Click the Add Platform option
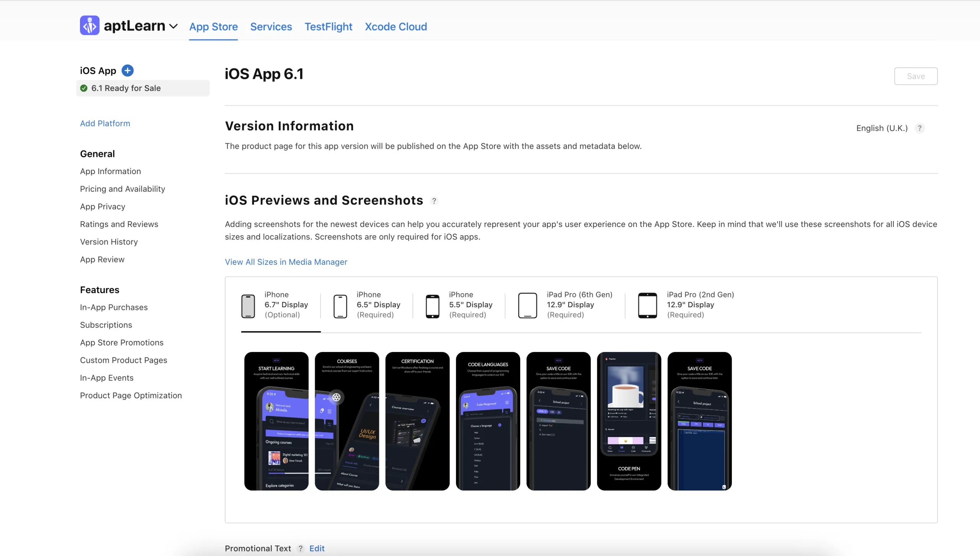Image resolution: width=980 pixels, height=556 pixels. coord(105,123)
